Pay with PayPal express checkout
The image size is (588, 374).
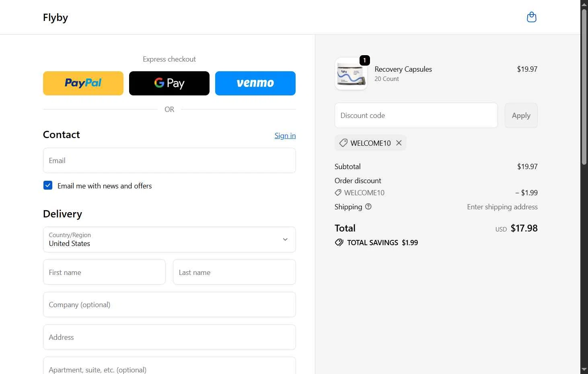[83, 83]
